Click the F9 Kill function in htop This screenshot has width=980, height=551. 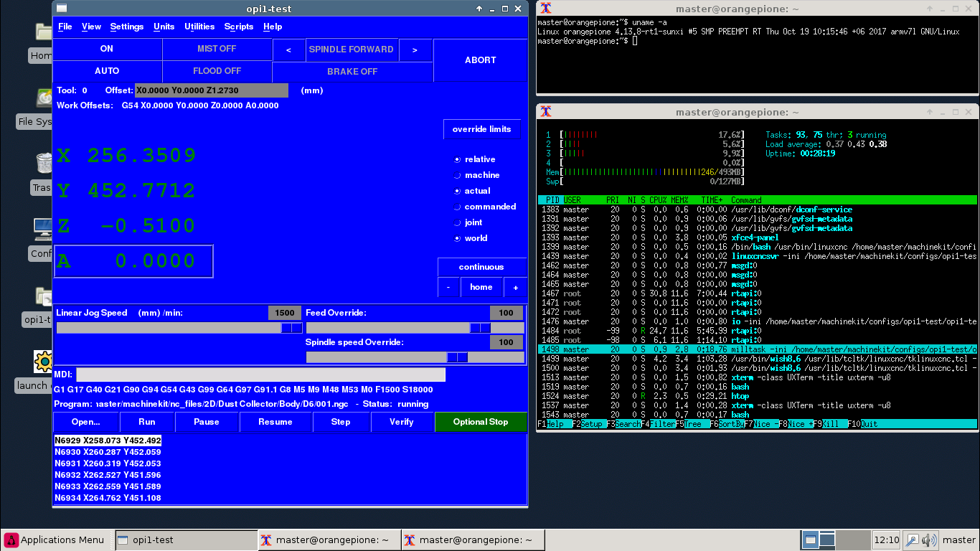pyautogui.click(x=830, y=424)
